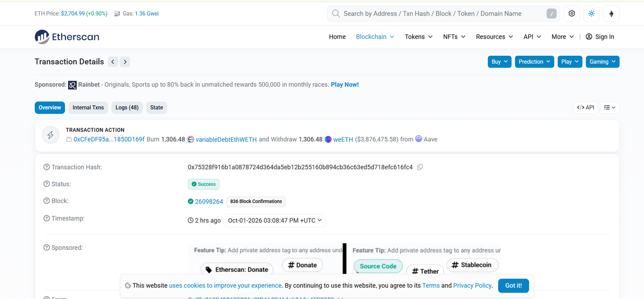This screenshot has height=299, width=644.
Task: Click the #Donate tag
Action: (x=302, y=265)
